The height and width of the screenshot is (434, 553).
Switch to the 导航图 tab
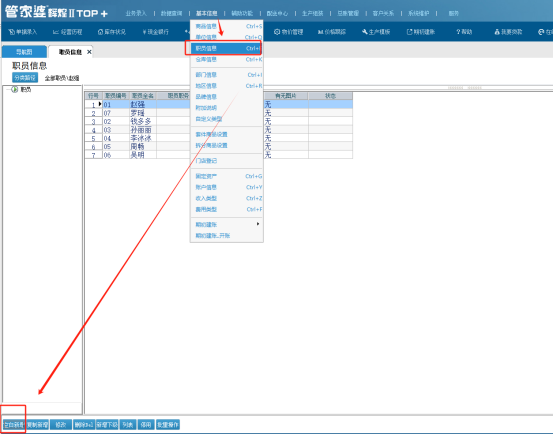click(x=24, y=52)
